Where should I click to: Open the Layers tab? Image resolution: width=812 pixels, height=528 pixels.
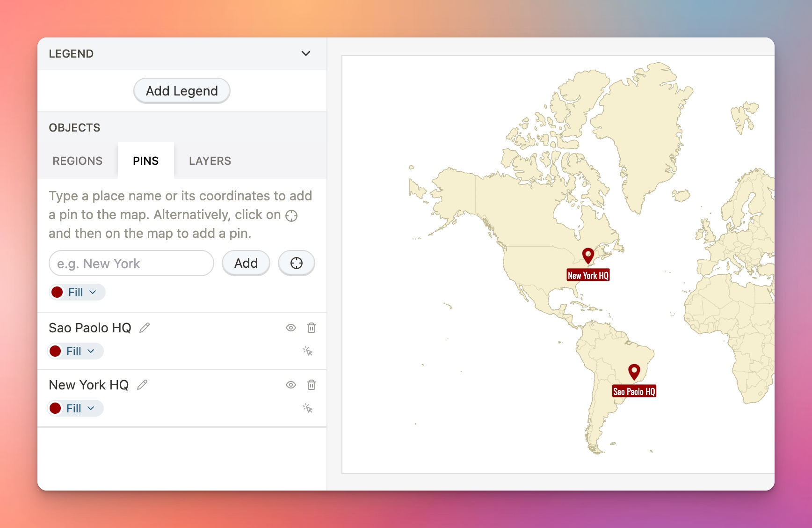(210, 161)
